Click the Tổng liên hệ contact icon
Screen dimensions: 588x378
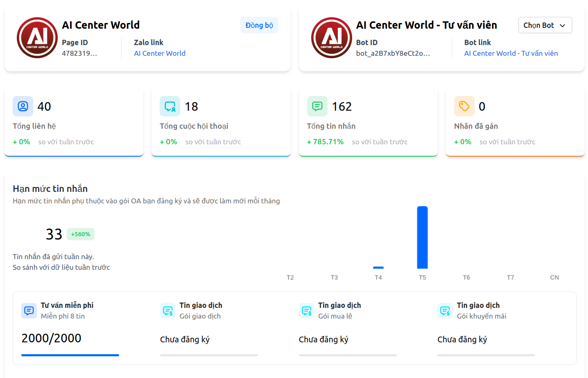(23, 106)
